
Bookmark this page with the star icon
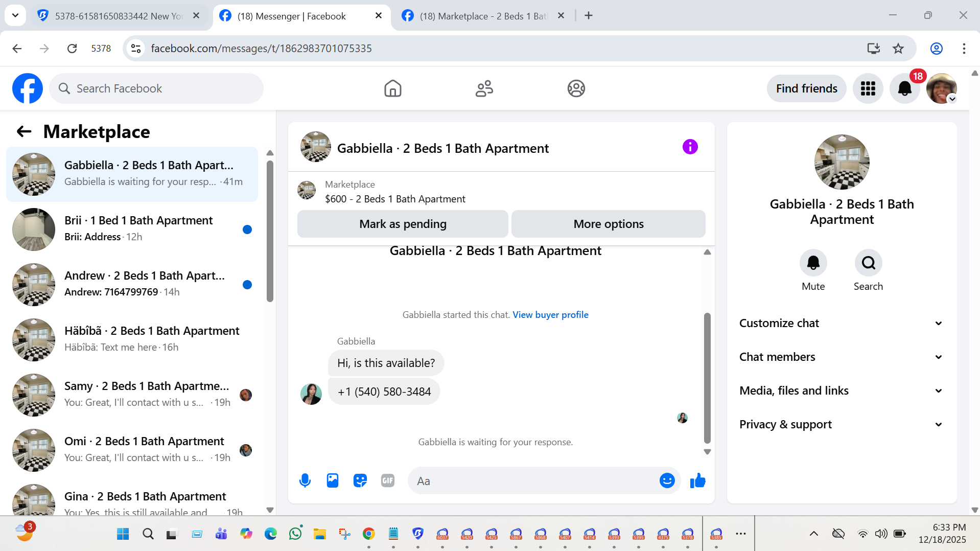[898, 49]
